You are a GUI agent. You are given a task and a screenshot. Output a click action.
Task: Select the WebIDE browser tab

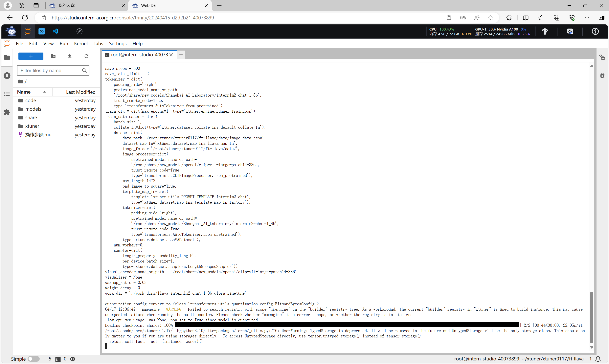[x=170, y=5]
